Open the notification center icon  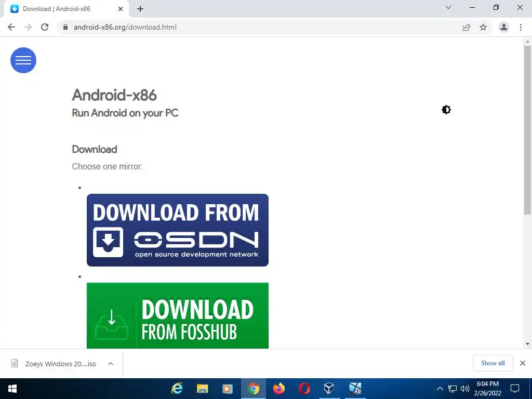(515, 389)
